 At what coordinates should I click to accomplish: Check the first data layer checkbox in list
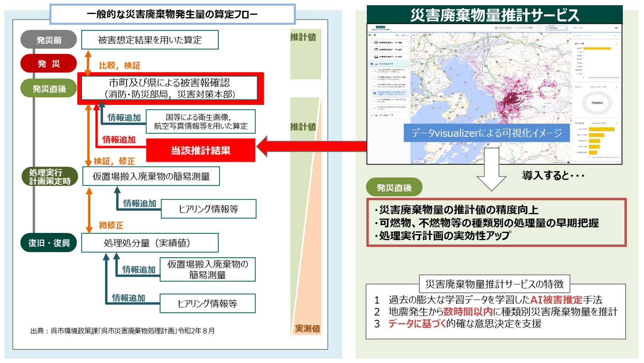372,42
